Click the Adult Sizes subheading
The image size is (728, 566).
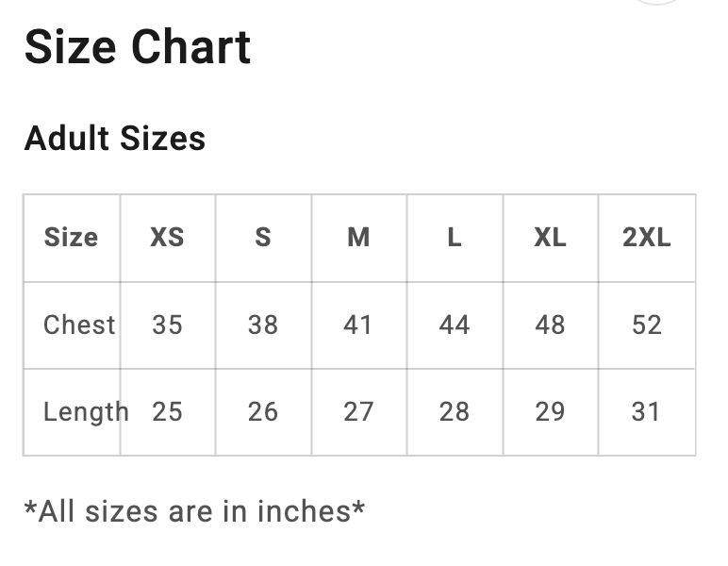point(115,139)
